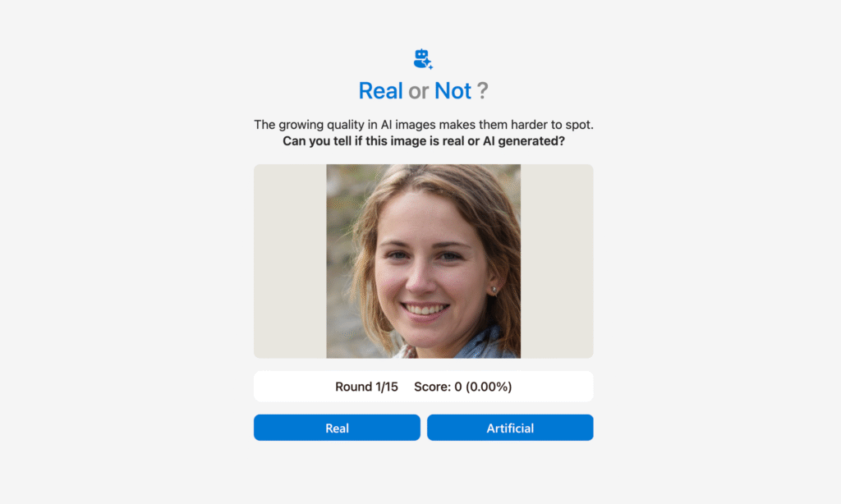Click the Round 1/15 counter text
841x504 pixels.
tap(366, 387)
